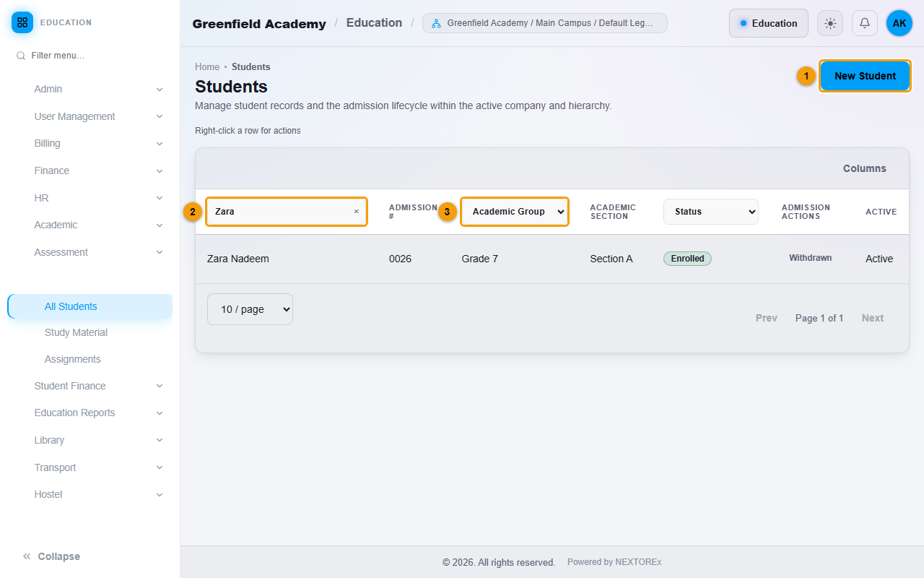Expand the Finance menu section
Image resolution: width=924 pixels, height=578 pixels.
[99, 171]
